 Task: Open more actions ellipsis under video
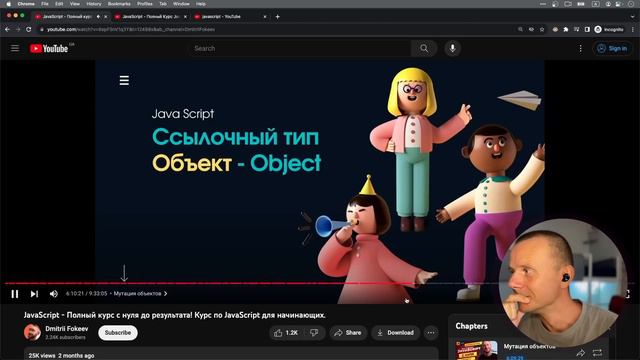431,333
